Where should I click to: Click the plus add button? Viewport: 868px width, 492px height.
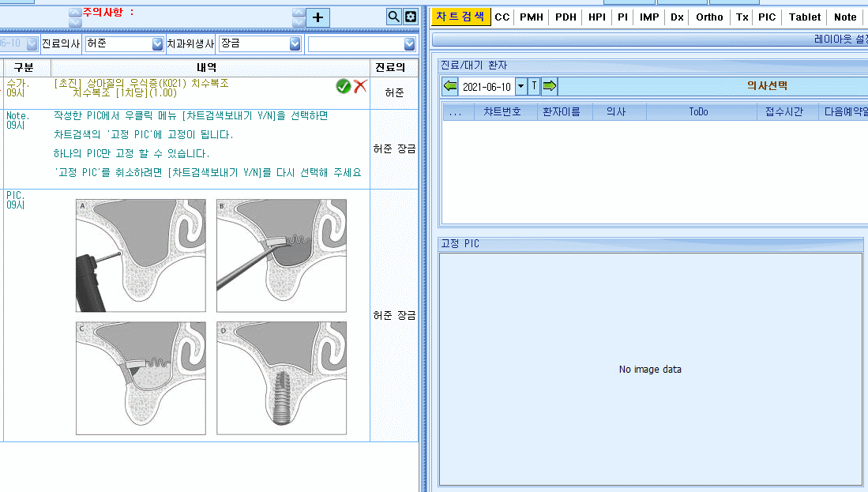coord(318,17)
